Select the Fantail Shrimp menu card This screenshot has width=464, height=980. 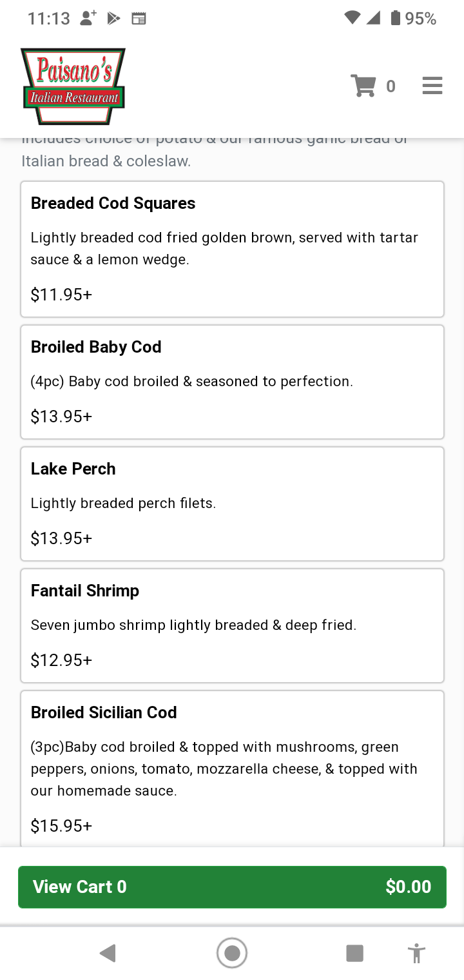coord(232,625)
